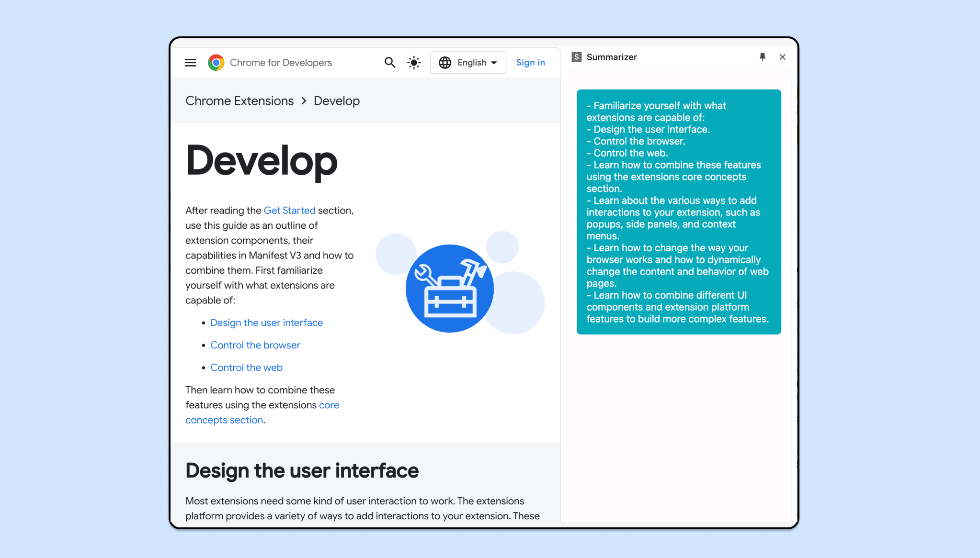The width and height of the screenshot is (980, 558).
Task: Follow the "Control the web" link
Action: click(x=246, y=367)
